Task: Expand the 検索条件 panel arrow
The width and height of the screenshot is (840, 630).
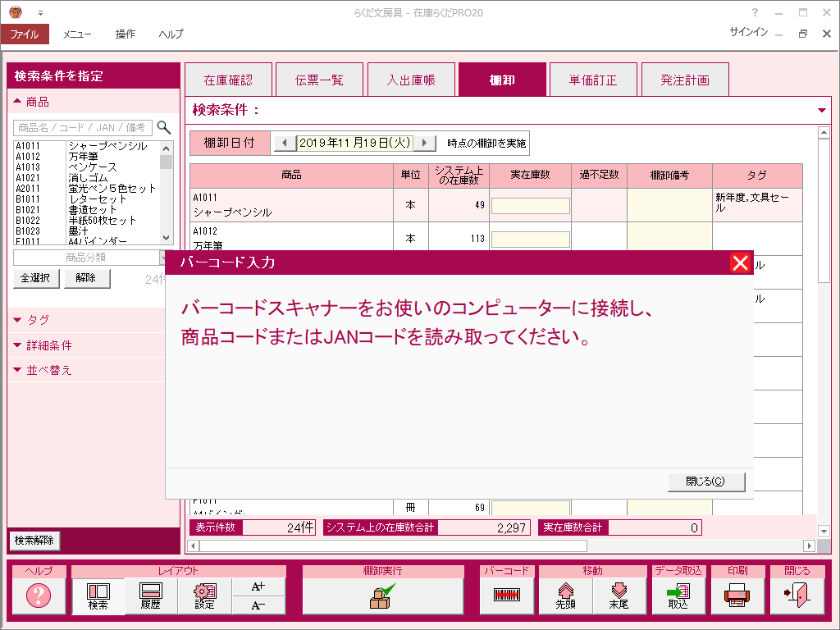Action: click(x=821, y=111)
